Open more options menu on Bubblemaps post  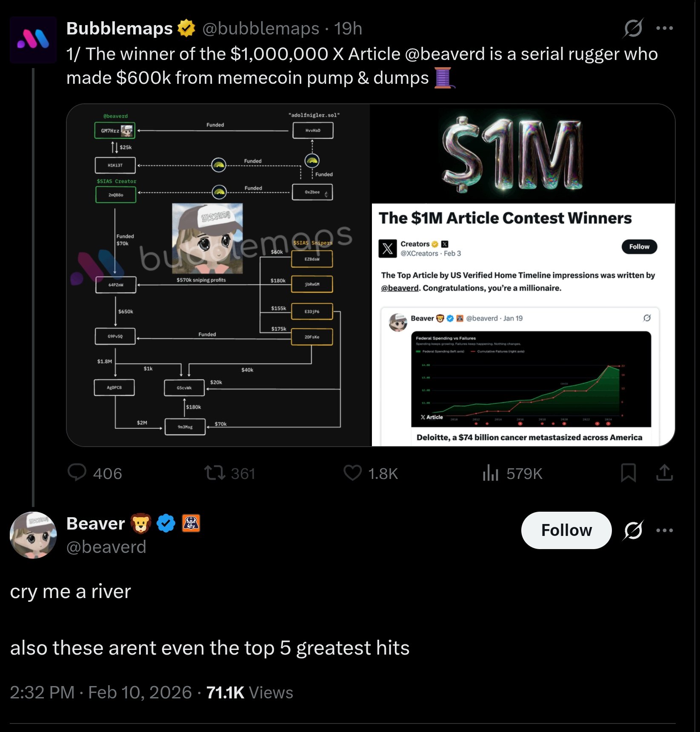664,28
